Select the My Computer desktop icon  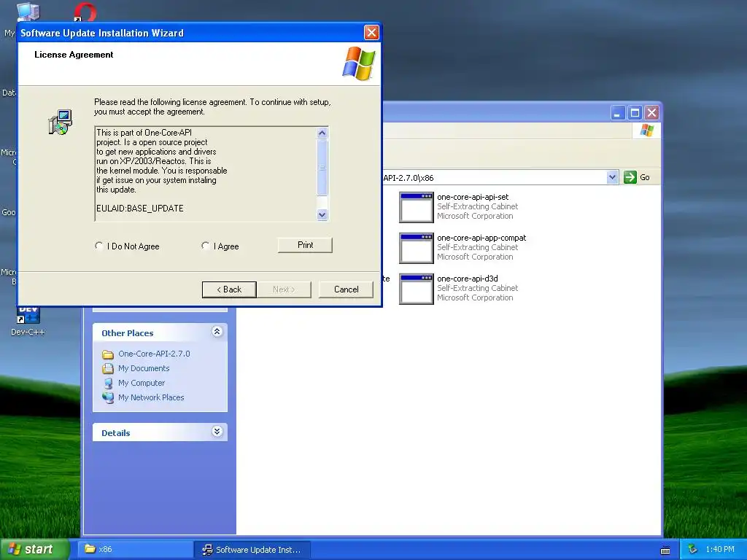click(28, 12)
